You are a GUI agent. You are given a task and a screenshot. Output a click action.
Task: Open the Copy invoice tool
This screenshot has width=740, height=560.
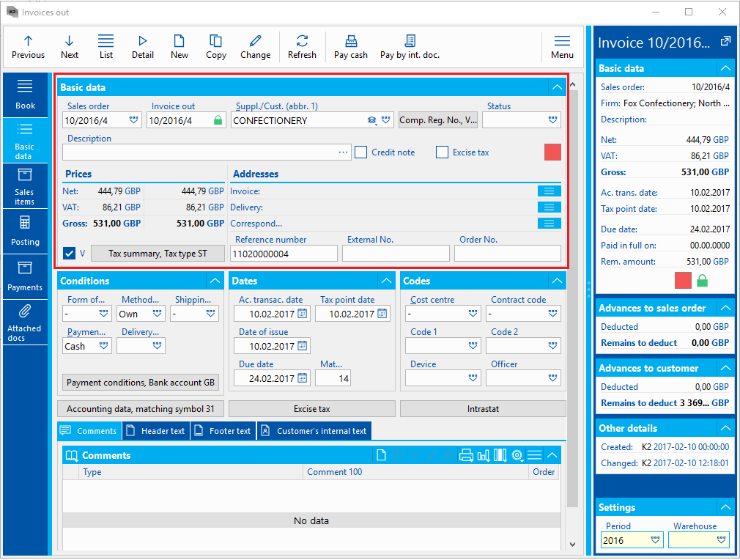point(215,41)
